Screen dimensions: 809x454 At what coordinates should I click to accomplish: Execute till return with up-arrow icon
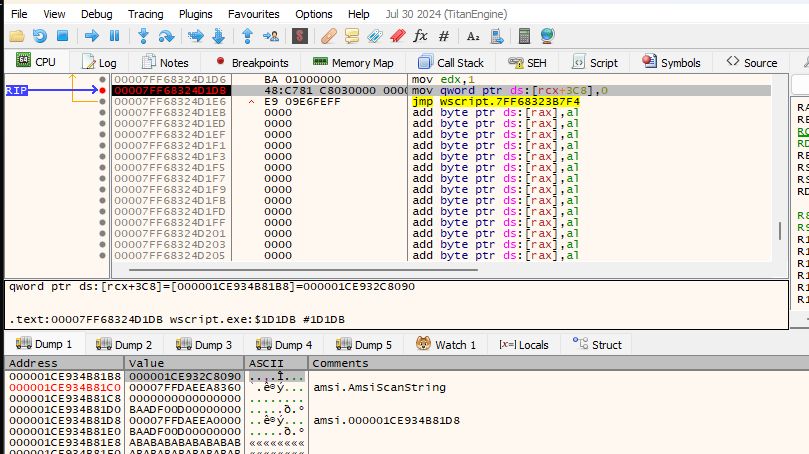[x=247, y=36]
